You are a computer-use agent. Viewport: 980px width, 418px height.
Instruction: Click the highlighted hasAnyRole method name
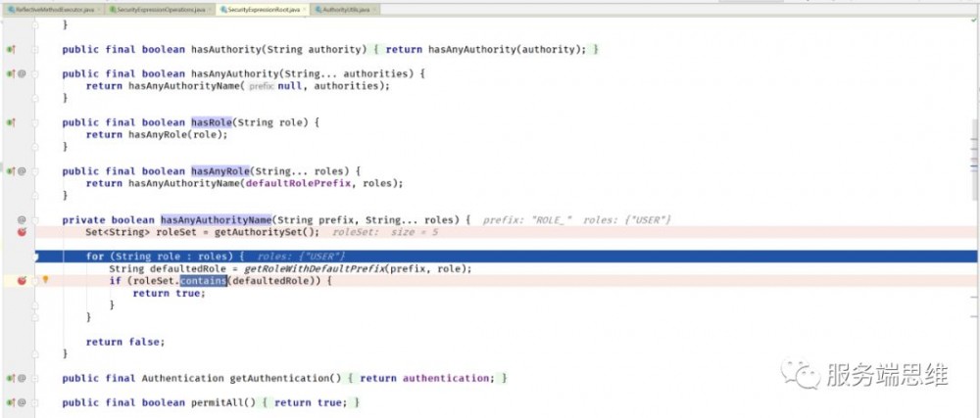click(220, 171)
